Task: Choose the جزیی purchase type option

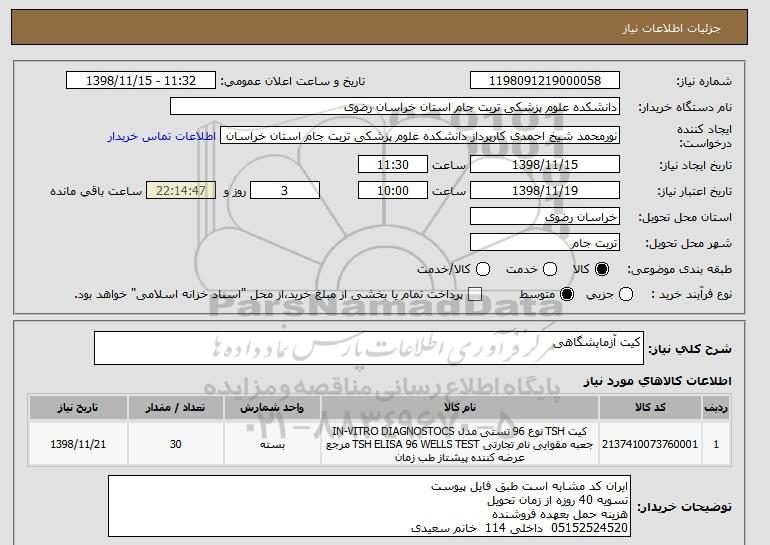Action: pos(626,295)
